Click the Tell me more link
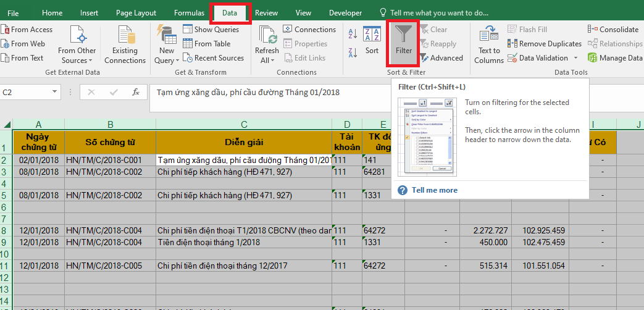 (x=435, y=190)
